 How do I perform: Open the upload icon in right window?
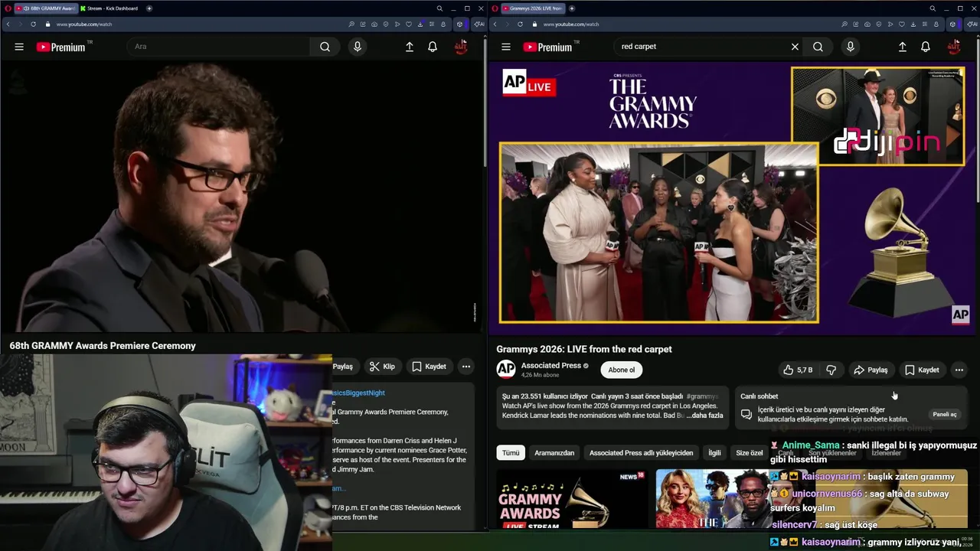(903, 47)
